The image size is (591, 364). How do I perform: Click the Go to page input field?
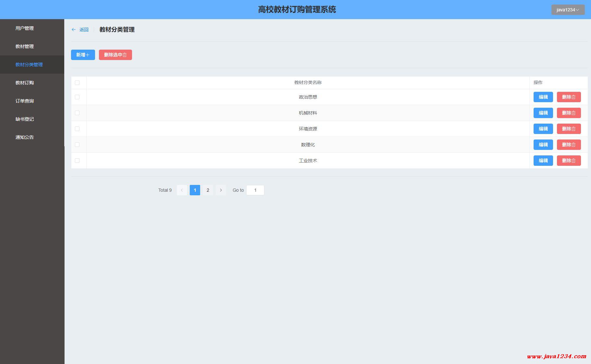(x=255, y=190)
